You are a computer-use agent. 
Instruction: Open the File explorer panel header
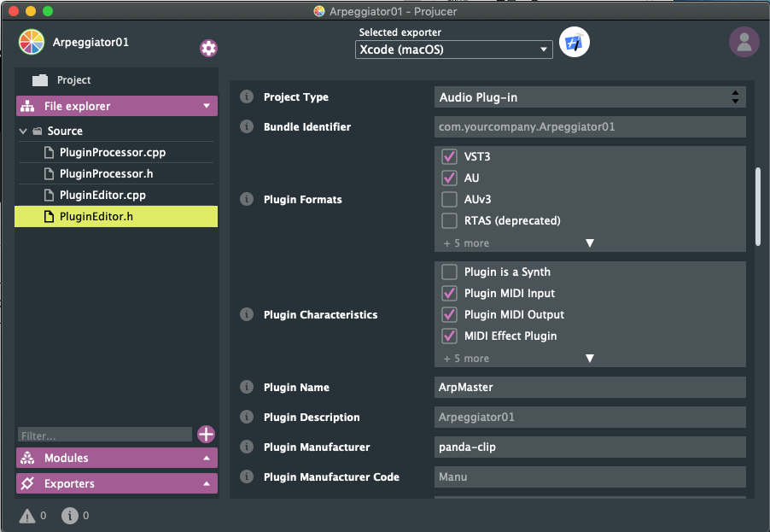117,106
